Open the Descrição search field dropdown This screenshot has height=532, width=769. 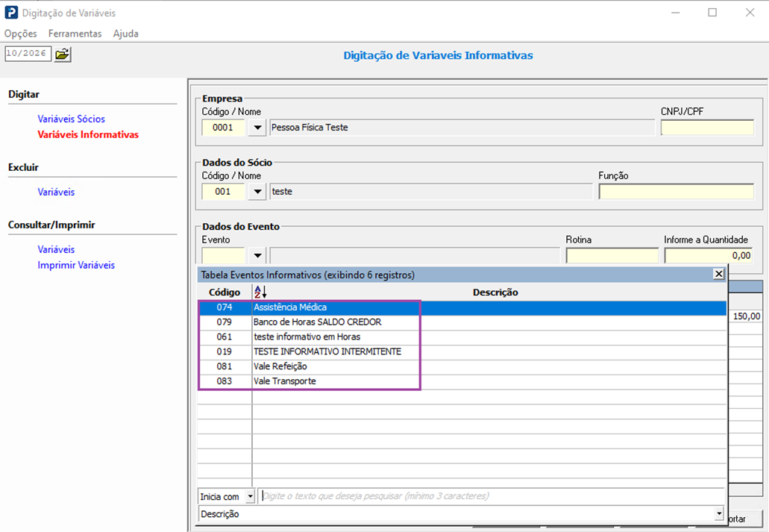coord(719,514)
